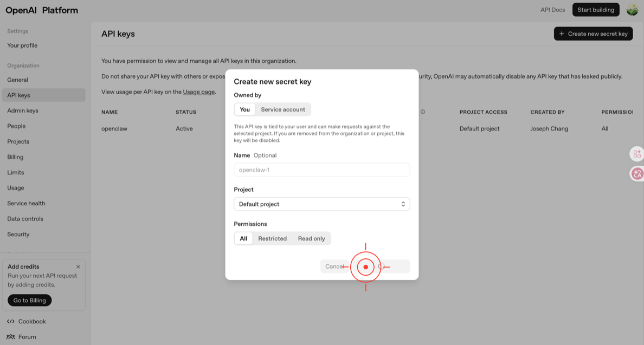Click the pink translate floating icon

[637, 174]
